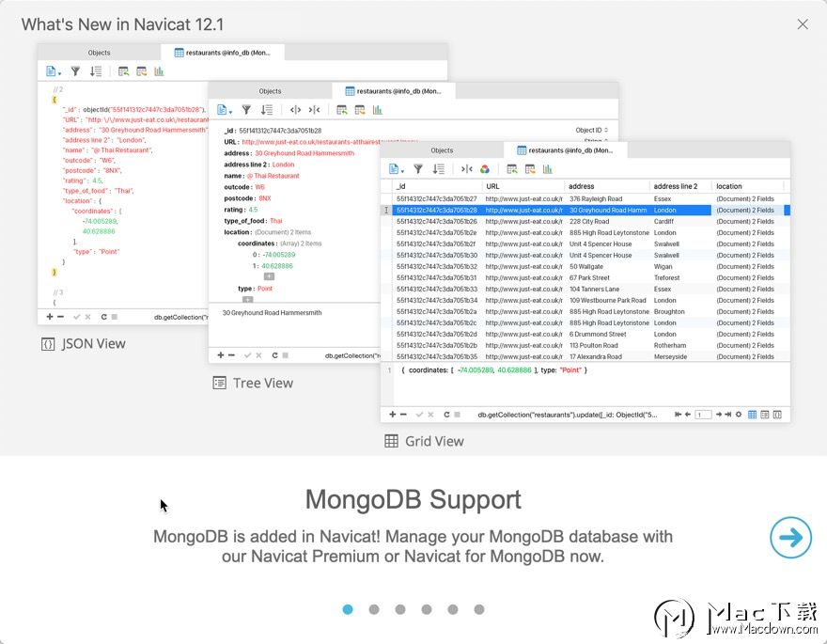Screen dimensions: 827x644
Task: Add a record in Grid View window
Action: pos(393,415)
